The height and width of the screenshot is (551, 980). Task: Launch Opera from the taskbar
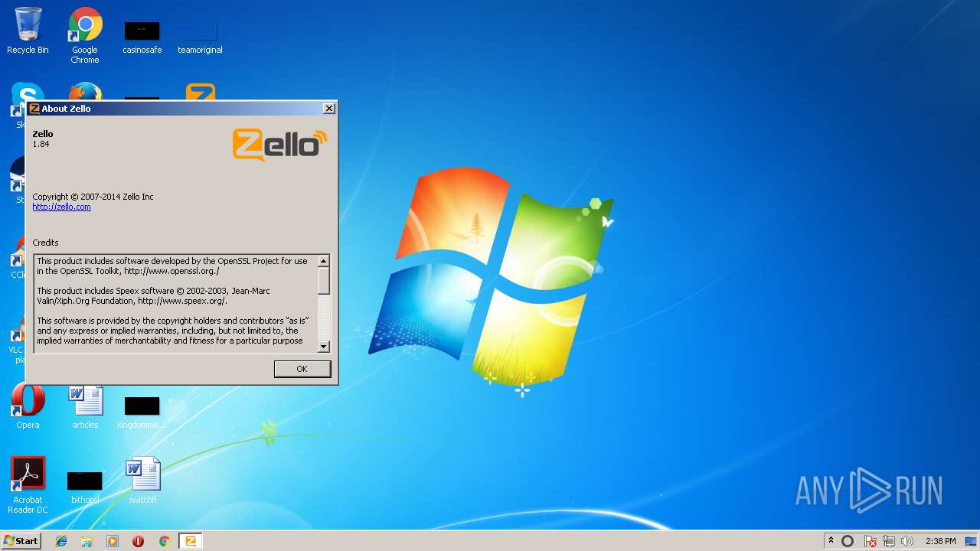pyautogui.click(x=138, y=541)
